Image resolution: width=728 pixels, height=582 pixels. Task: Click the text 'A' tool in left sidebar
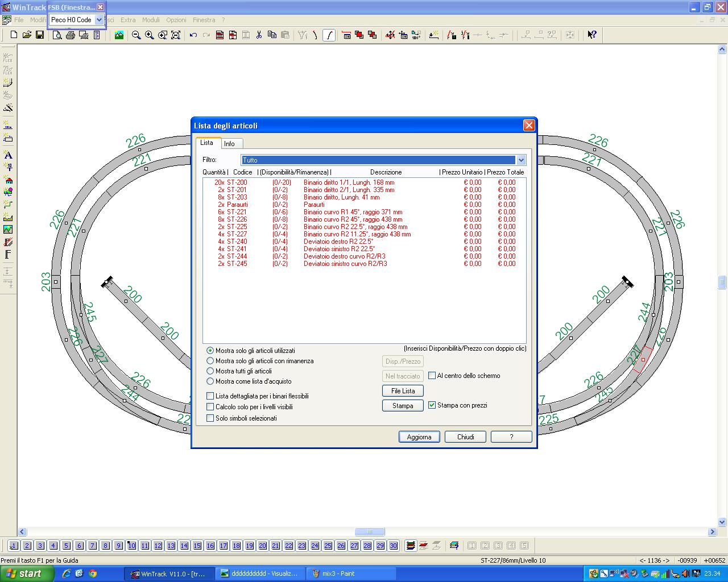[x=8, y=155]
